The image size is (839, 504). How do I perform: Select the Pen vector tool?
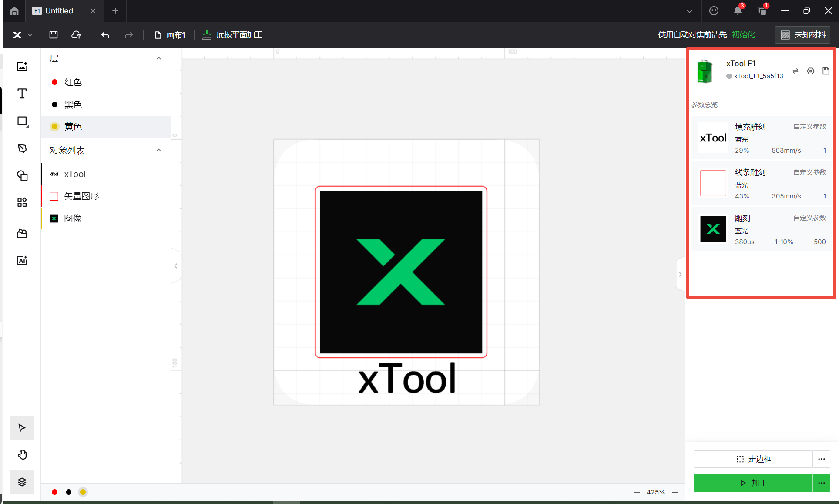pos(22,148)
